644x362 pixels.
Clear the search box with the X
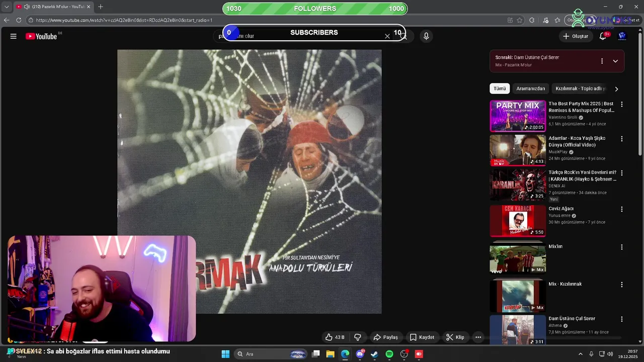click(x=387, y=36)
